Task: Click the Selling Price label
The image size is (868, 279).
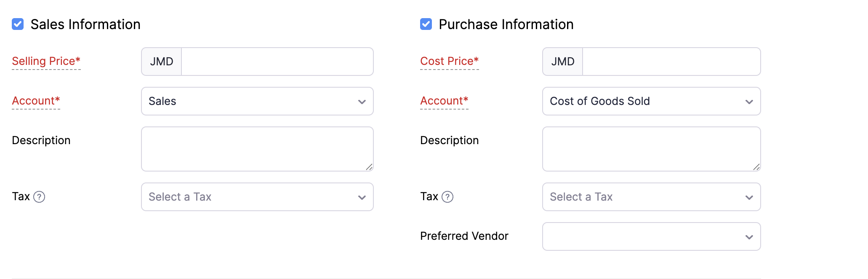Action: pos(46,61)
